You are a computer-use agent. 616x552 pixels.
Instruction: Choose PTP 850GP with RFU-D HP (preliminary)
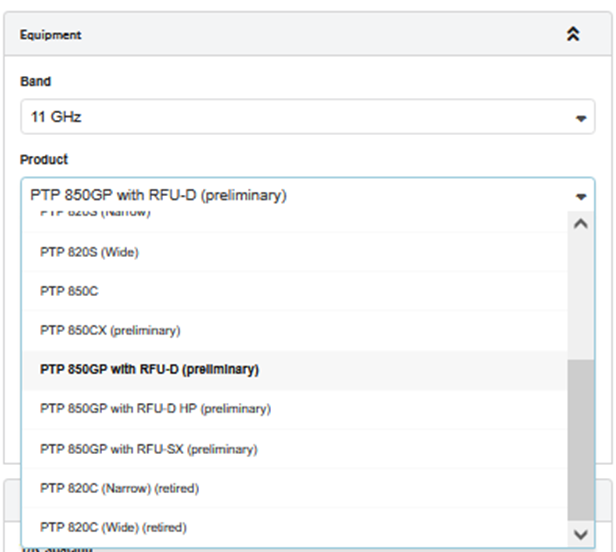click(x=155, y=409)
